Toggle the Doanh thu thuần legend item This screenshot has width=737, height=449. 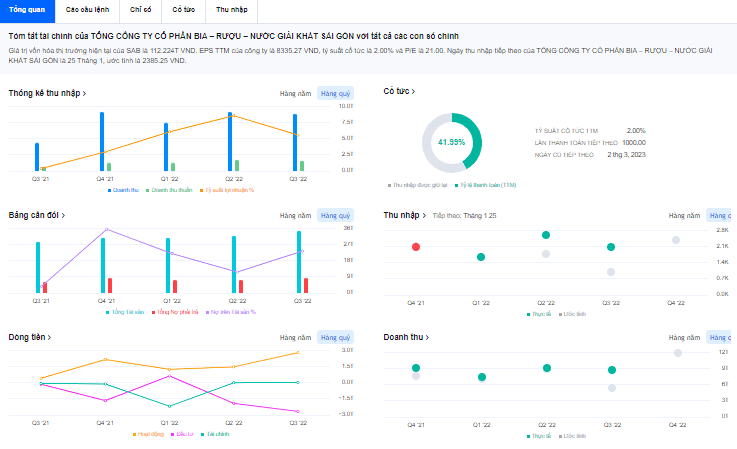(x=169, y=190)
